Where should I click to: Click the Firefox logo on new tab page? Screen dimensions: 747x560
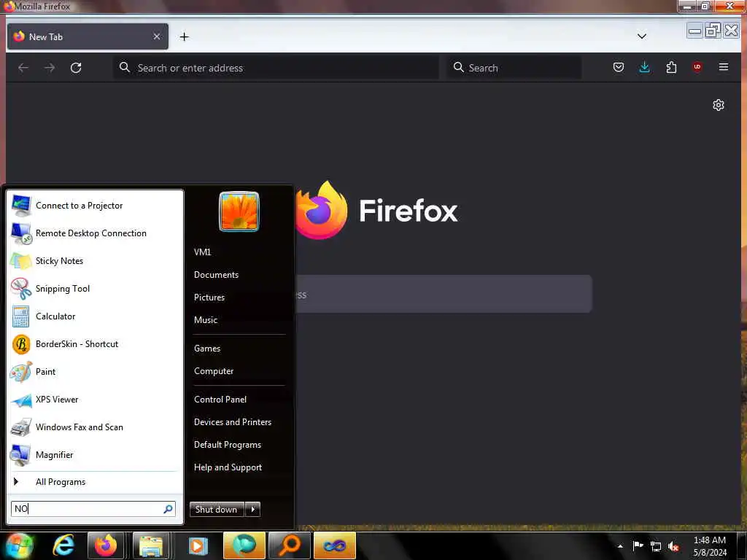point(321,210)
